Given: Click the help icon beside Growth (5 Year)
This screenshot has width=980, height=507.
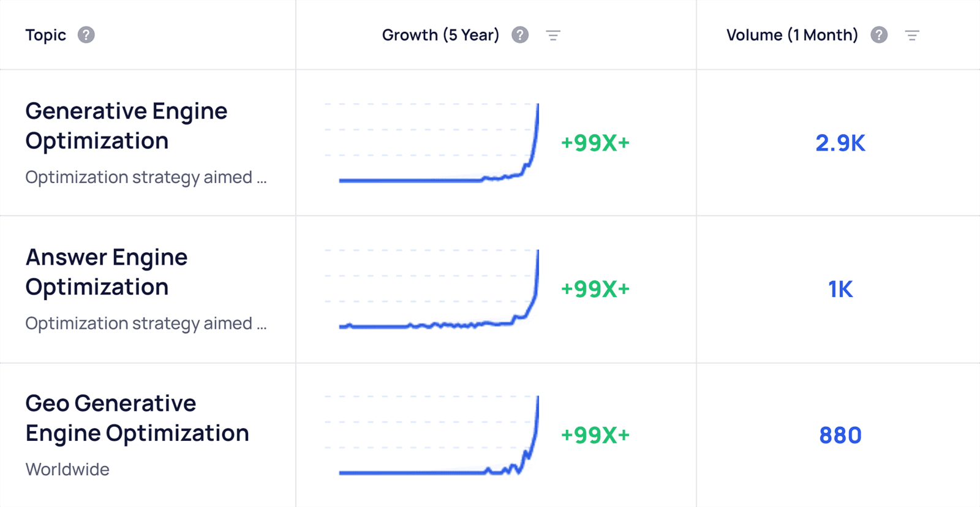Looking at the screenshot, I should [x=519, y=35].
